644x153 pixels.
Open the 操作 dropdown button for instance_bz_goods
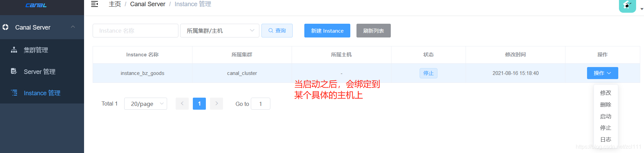(602, 73)
